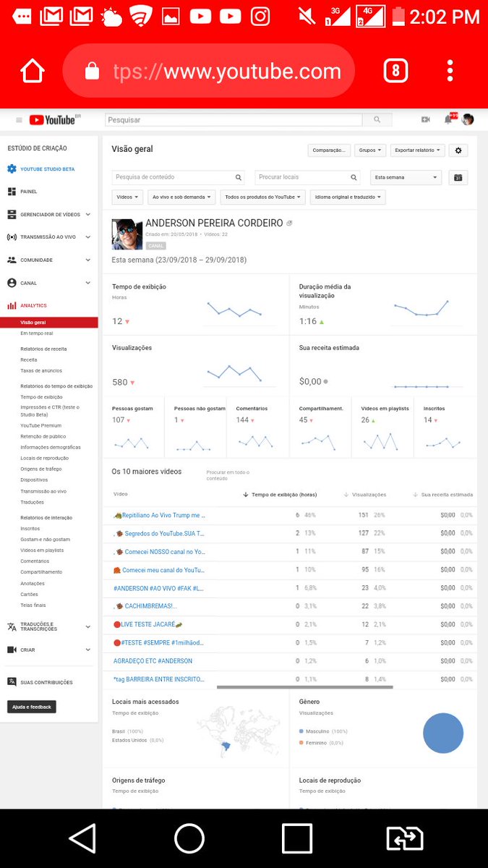The width and height of the screenshot is (488, 868).
Task: Open the account avatar menu
Action: tap(468, 120)
